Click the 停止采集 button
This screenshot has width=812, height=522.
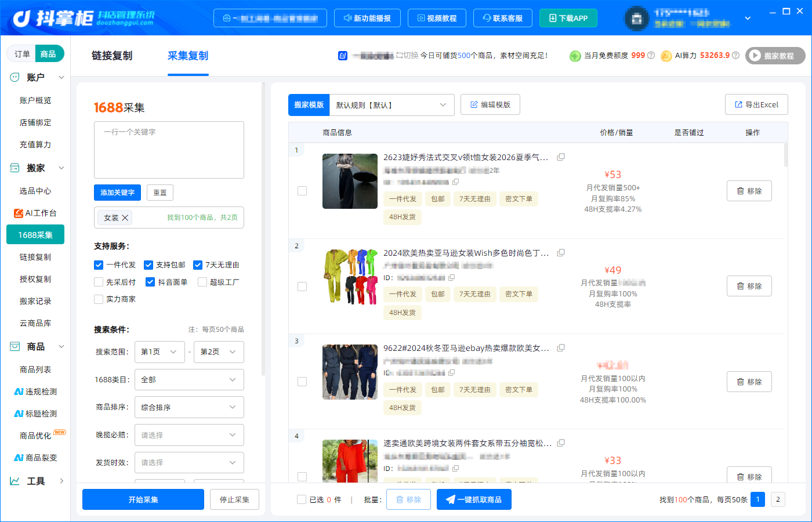tap(234, 499)
